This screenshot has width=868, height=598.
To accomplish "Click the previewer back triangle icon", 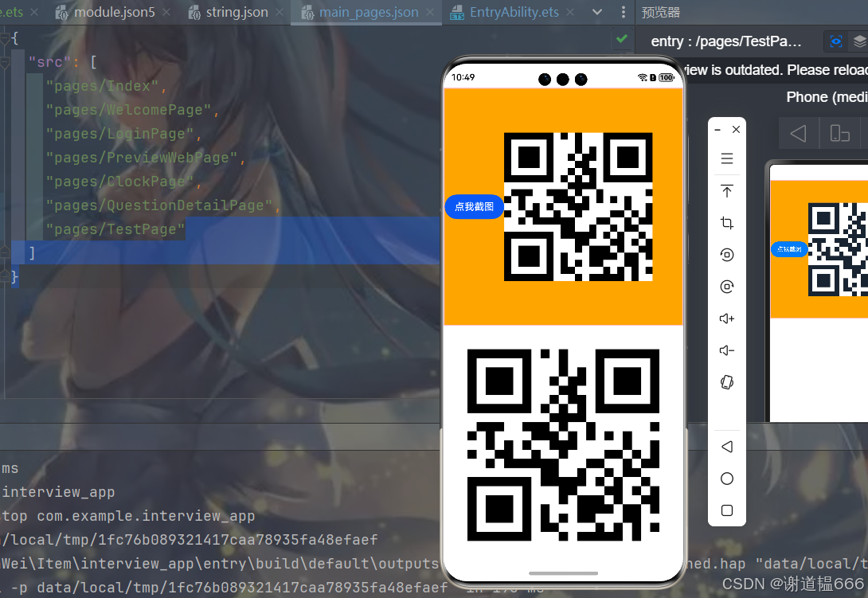I will (798, 134).
